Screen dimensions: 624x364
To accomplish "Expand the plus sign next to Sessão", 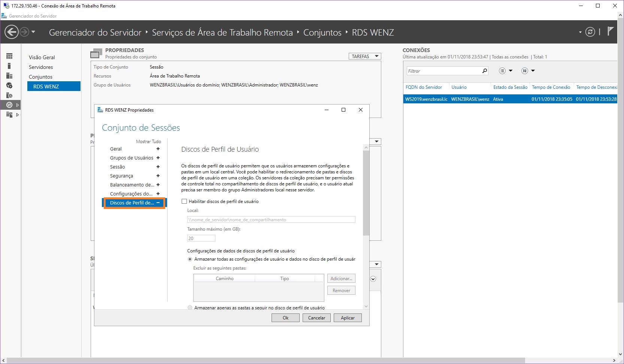I will click(158, 167).
